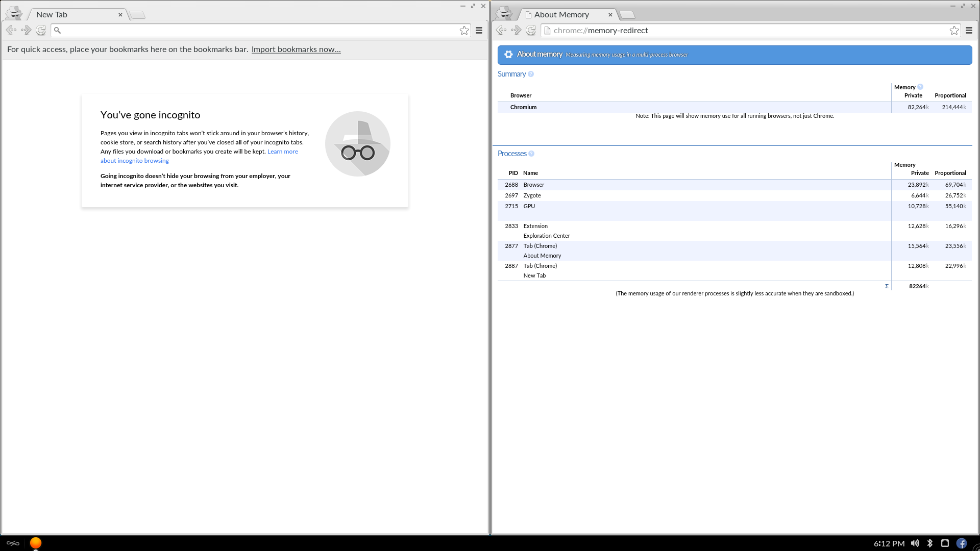Click orange browser icon in taskbar

pos(36,543)
